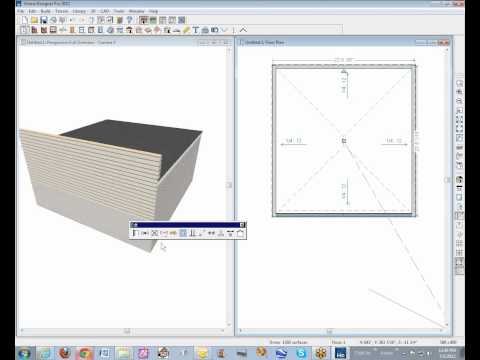Click the top wall of the floor plan

coord(344,66)
